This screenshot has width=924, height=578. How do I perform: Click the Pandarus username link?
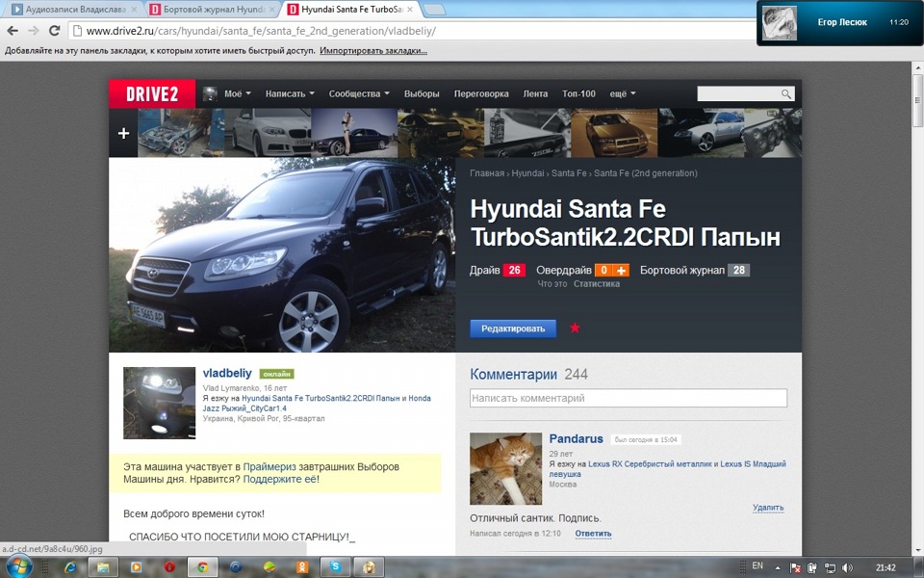[576, 439]
